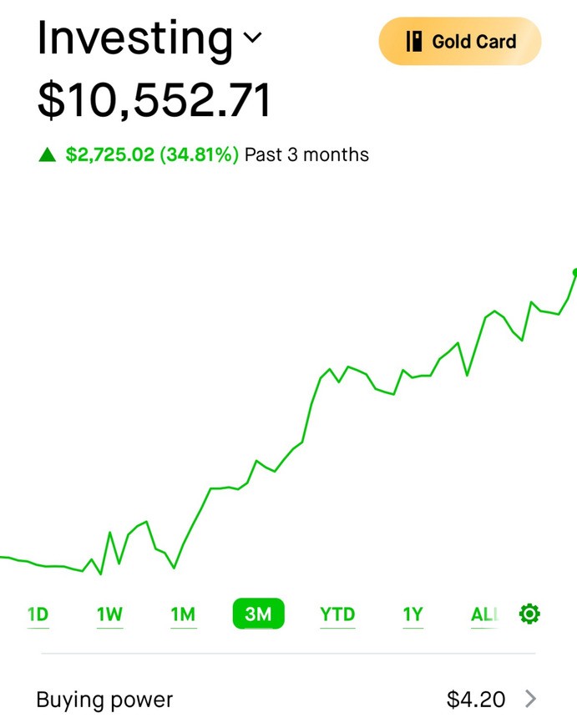Tap the green up-triangle gain indicator
Image resolution: width=577 pixels, height=728 pixels.
(48, 154)
